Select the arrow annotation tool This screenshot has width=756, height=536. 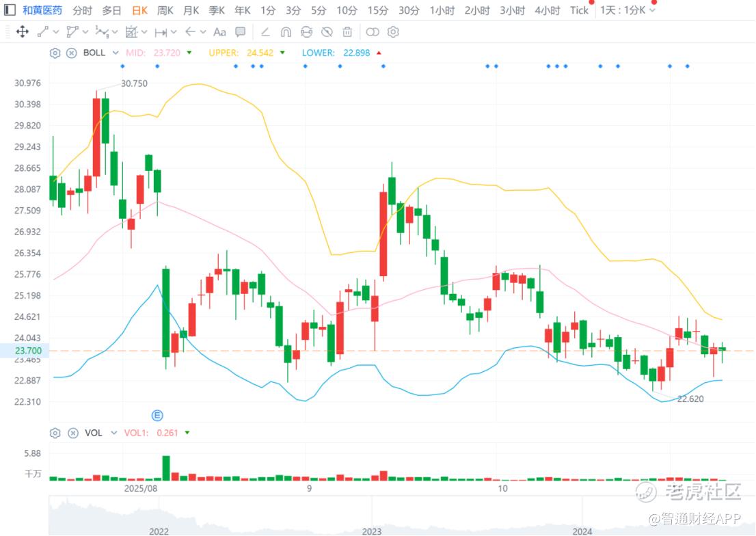[190, 32]
